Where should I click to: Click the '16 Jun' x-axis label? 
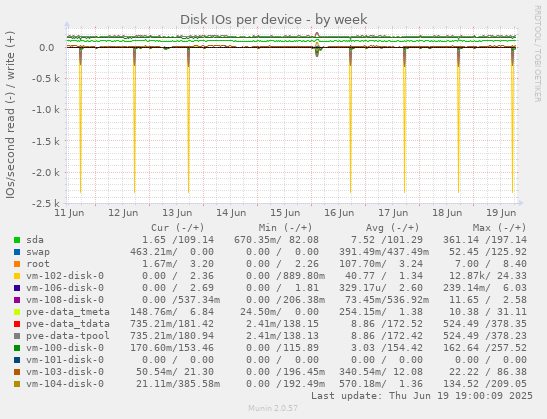(339, 212)
